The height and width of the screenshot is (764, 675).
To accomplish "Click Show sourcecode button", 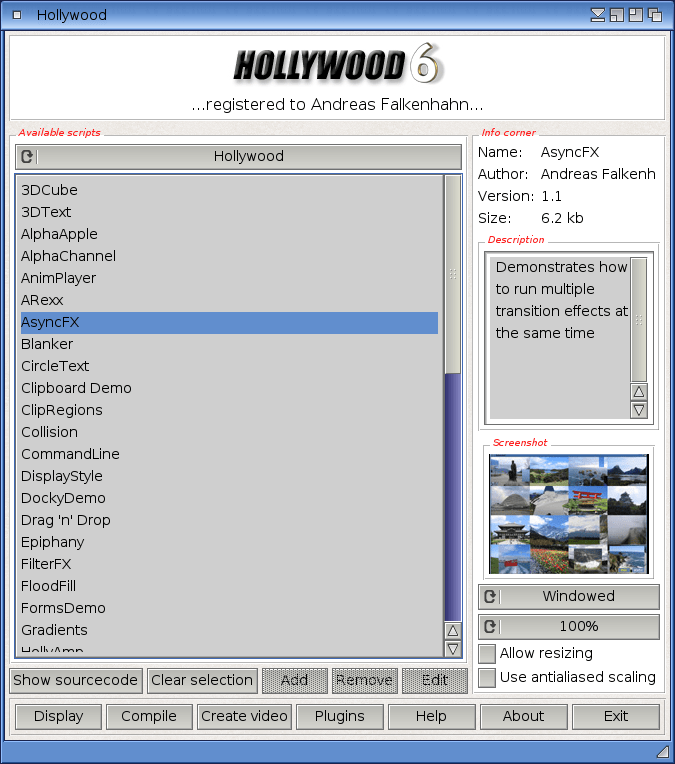I will click(x=76, y=680).
